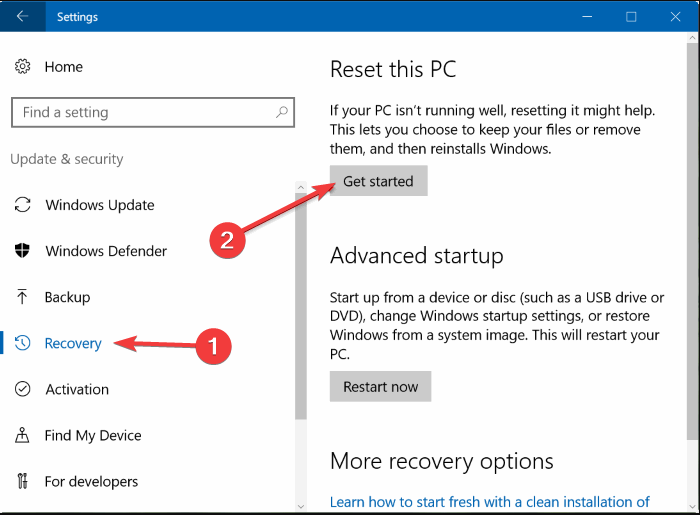This screenshot has height=515, width=700.
Task: Open the Home settings page
Action: (63, 67)
